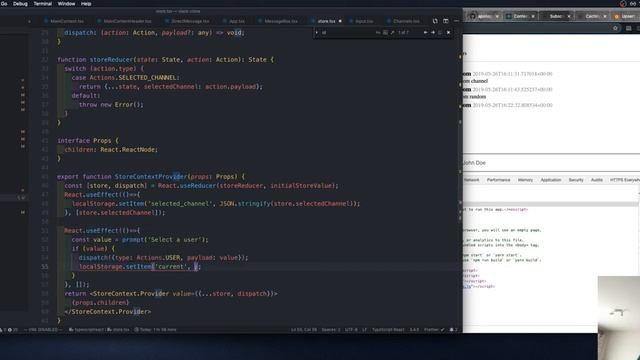Switch to the Input.tsx editor tab

(x=361, y=21)
